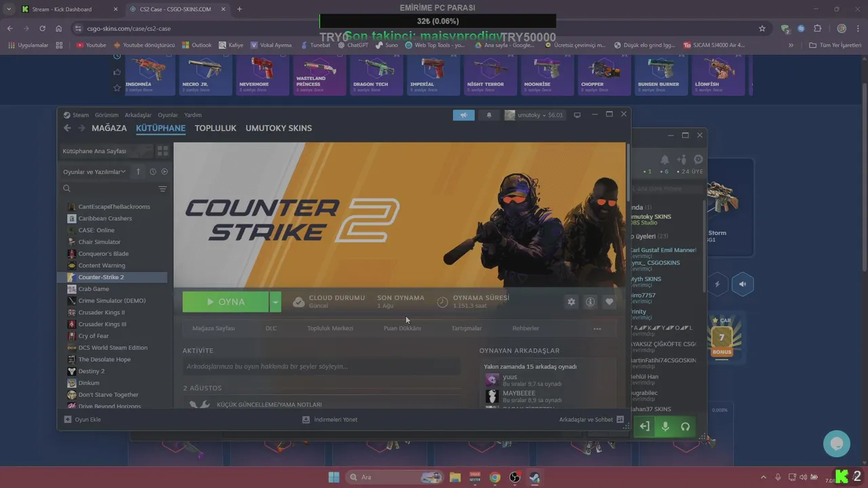This screenshot has width=868, height=488.
Task: Open İndirmeleri Yönet downloads
Action: 330,420
